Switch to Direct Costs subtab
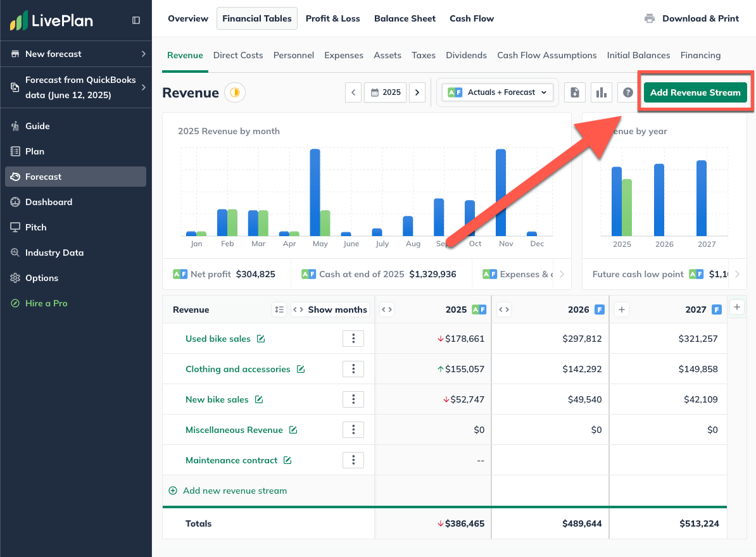 click(x=238, y=56)
